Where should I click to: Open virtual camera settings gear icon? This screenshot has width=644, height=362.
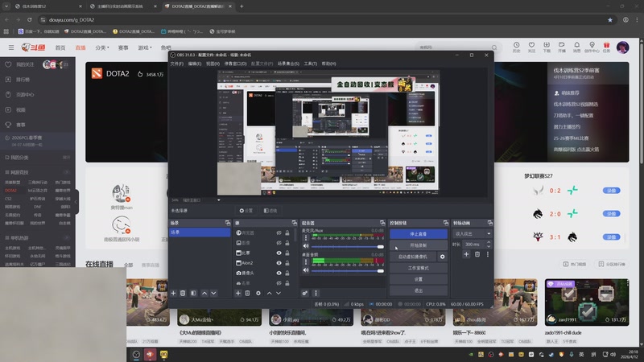click(x=442, y=257)
